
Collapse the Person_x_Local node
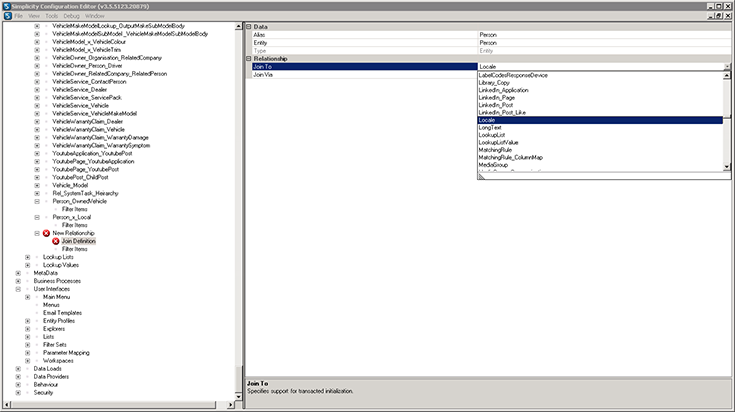(37, 217)
